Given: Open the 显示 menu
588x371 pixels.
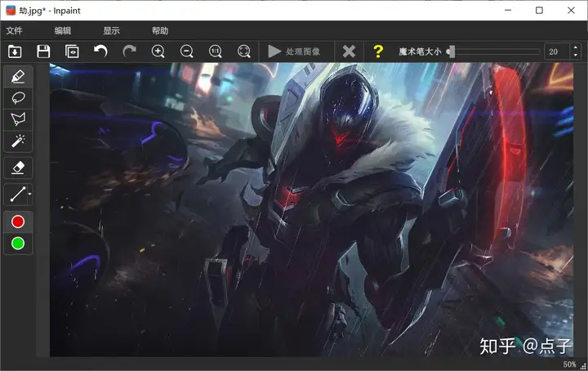Looking at the screenshot, I should tap(111, 31).
